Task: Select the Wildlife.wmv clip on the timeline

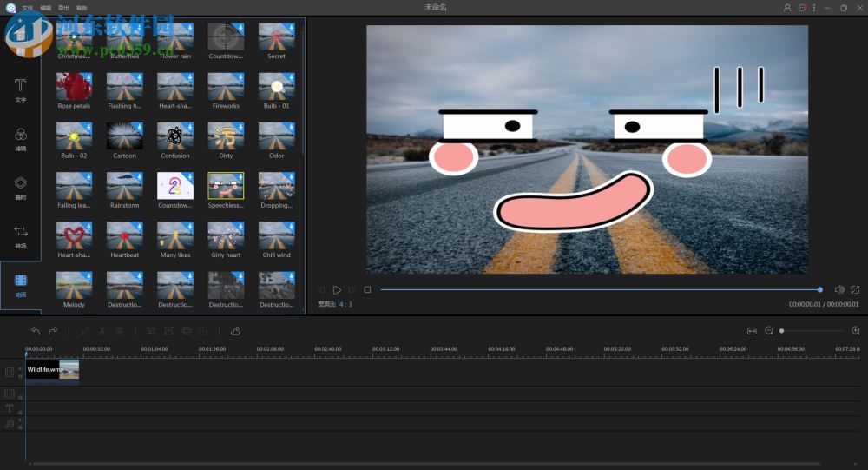Action: (52, 370)
